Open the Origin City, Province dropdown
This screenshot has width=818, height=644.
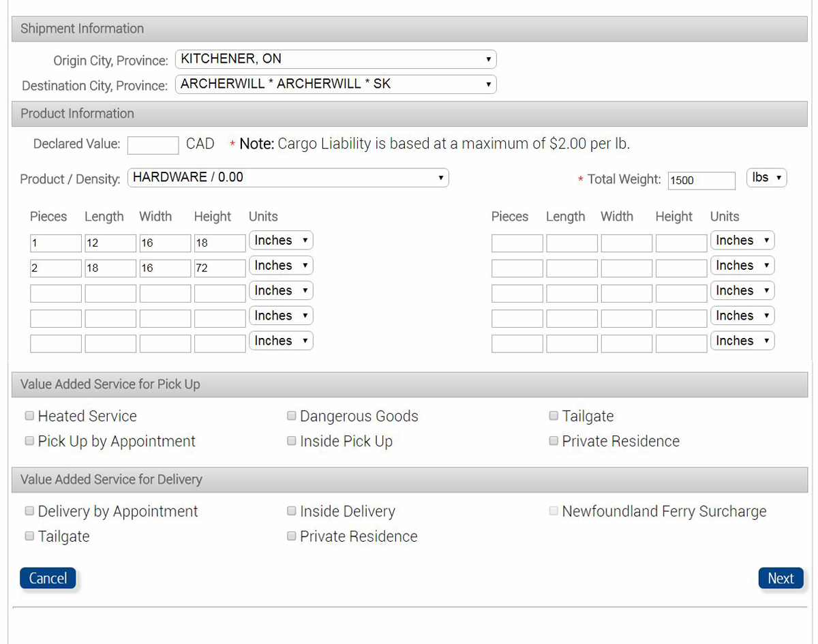[335, 59]
